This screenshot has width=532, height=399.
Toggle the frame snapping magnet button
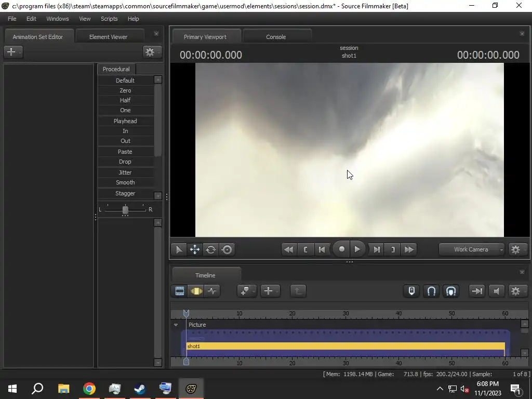pyautogui.click(x=451, y=291)
